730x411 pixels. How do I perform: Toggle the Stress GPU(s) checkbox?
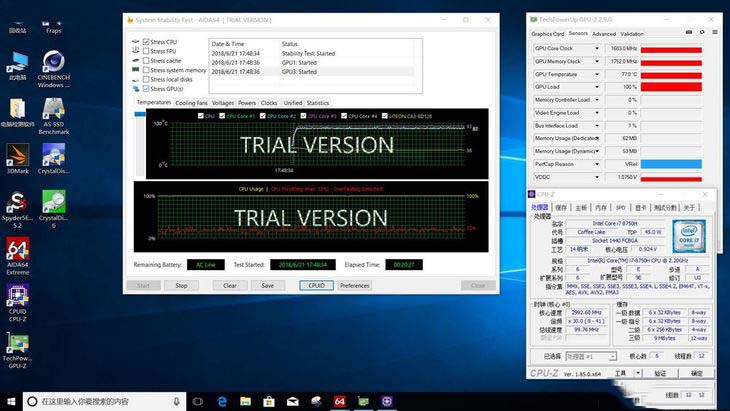tap(146, 88)
